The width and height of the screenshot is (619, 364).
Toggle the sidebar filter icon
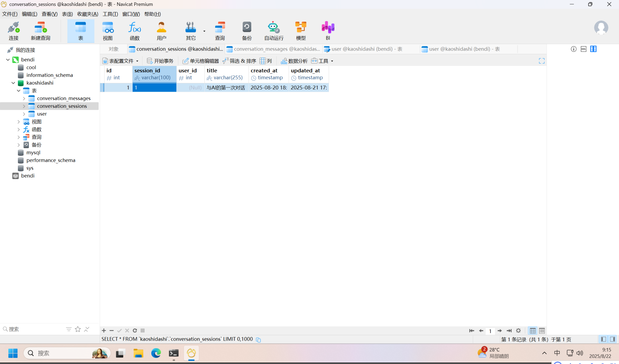click(69, 329)
